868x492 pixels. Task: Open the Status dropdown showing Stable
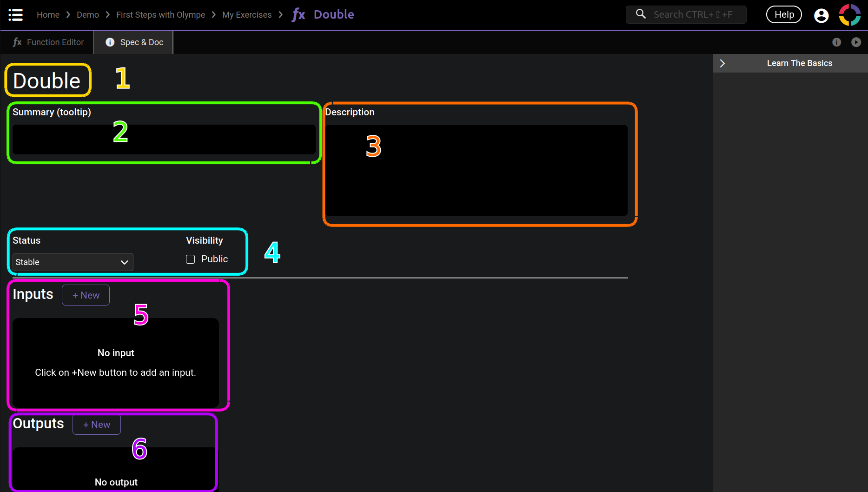coord(73,262)
